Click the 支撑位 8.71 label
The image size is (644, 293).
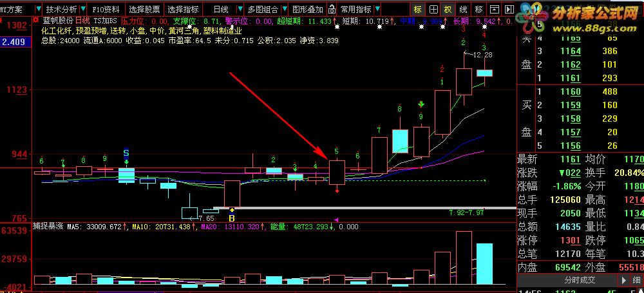tap(198, 21)
